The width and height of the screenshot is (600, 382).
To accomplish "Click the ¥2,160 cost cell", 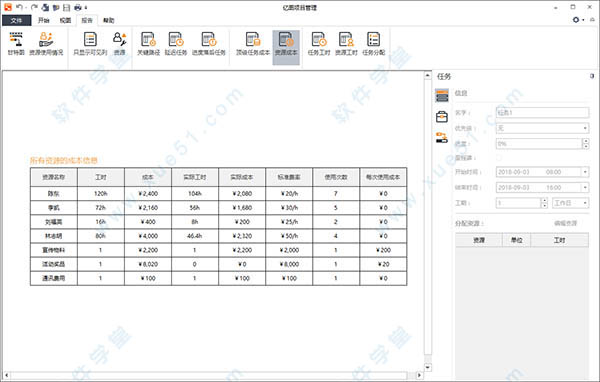I will pyautogui.click(x=148, y=208).
